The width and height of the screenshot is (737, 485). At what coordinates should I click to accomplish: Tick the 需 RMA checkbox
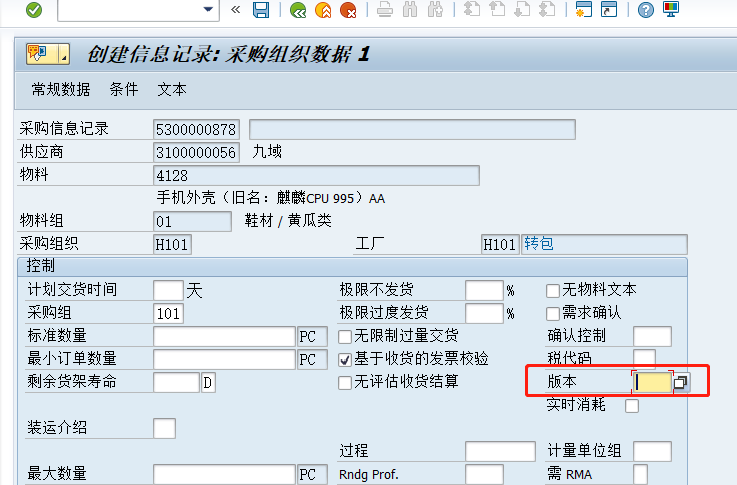click(640, 475)
